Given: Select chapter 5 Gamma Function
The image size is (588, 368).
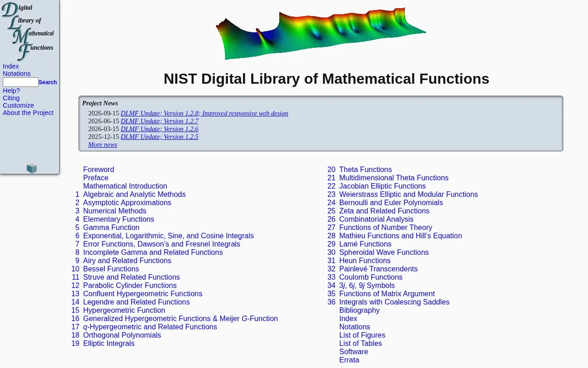Looking at the screenshot, I should pyautogui.click(x=111, y=227).
